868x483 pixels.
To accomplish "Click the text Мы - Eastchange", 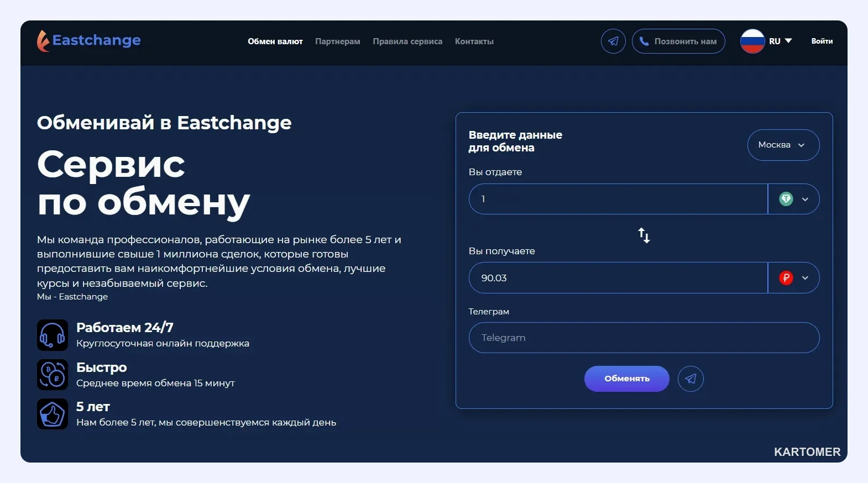I will click(x=72, y=297).
